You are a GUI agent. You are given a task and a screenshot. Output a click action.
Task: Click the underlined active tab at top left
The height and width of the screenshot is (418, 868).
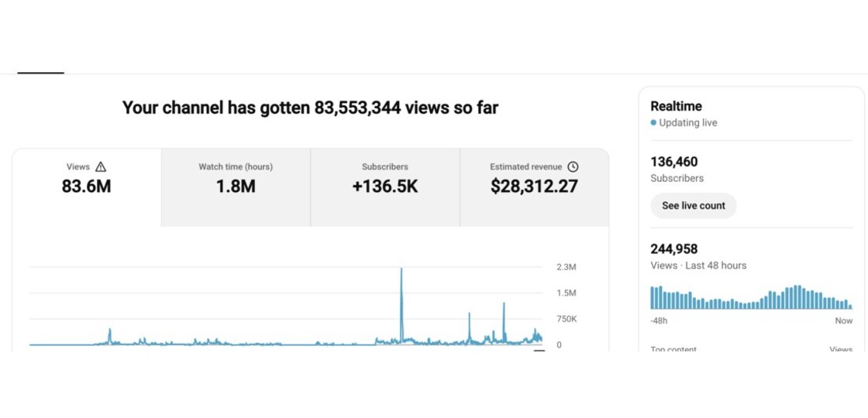[x=40, y=73]
